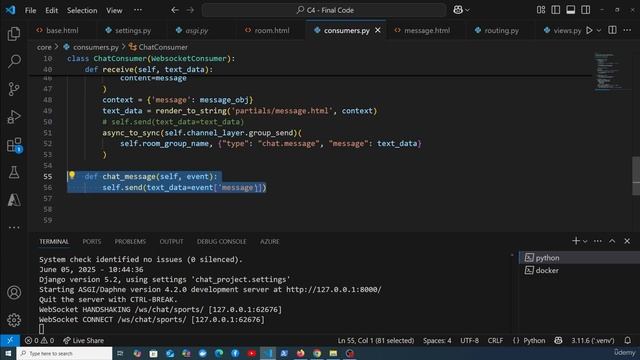Open the Search view in activity bar
Image resolution: width=640 pixels, height=360 pixels.
(x=14, y=61)
